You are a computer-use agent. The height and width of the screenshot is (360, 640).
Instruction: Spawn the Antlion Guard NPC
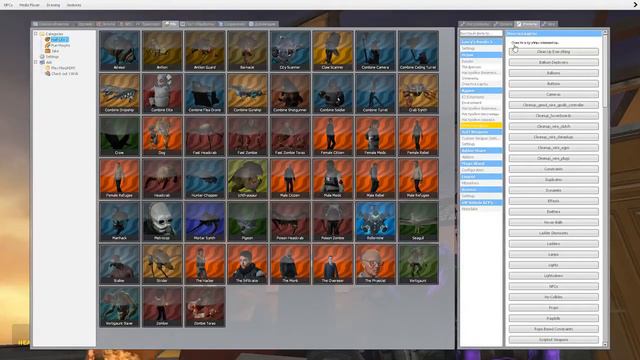pyautogui.click(x=205, y=51)
